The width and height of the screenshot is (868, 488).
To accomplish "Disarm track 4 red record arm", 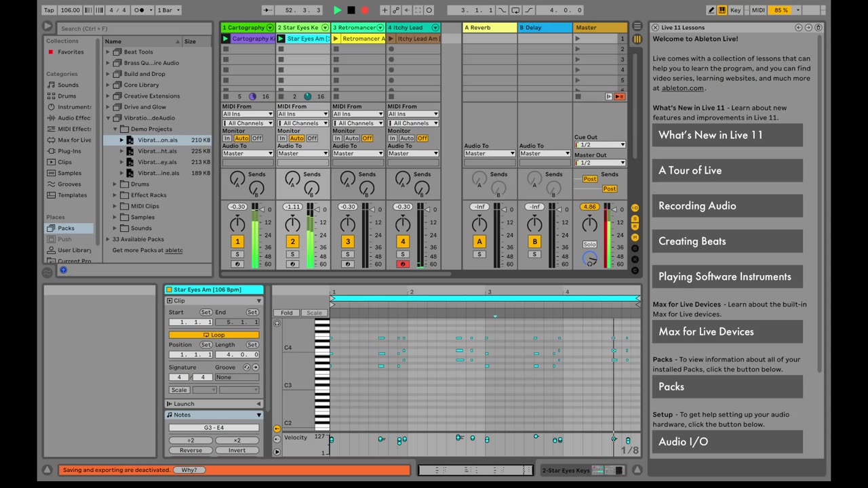I will tap(403, 264).
